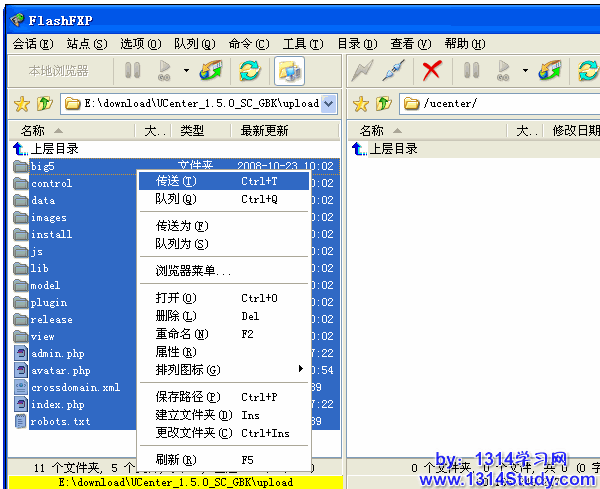Open the local path dropdown
The height and width of the screenshot is (489, 600).
tap(329, 104)
